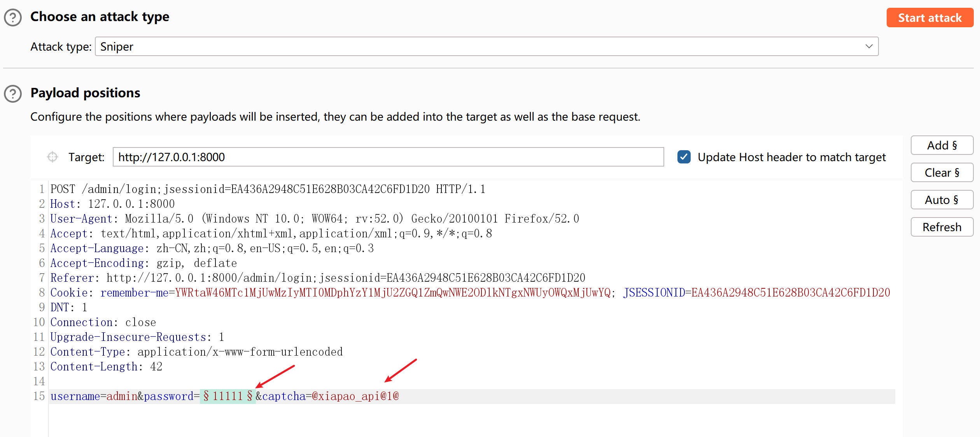Click the POST request line one
980x437 pixels.
point(268,189)
